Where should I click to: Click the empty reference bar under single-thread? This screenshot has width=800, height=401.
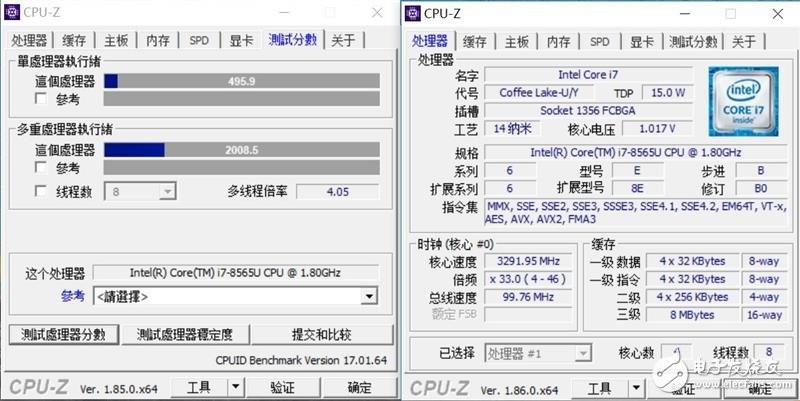[x=242, y=99]
